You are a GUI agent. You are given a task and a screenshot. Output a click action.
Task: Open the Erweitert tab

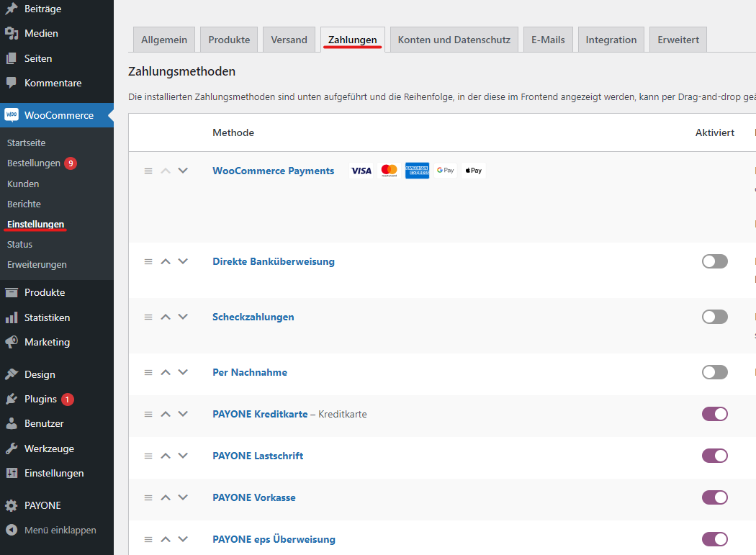tap(678, 40)
